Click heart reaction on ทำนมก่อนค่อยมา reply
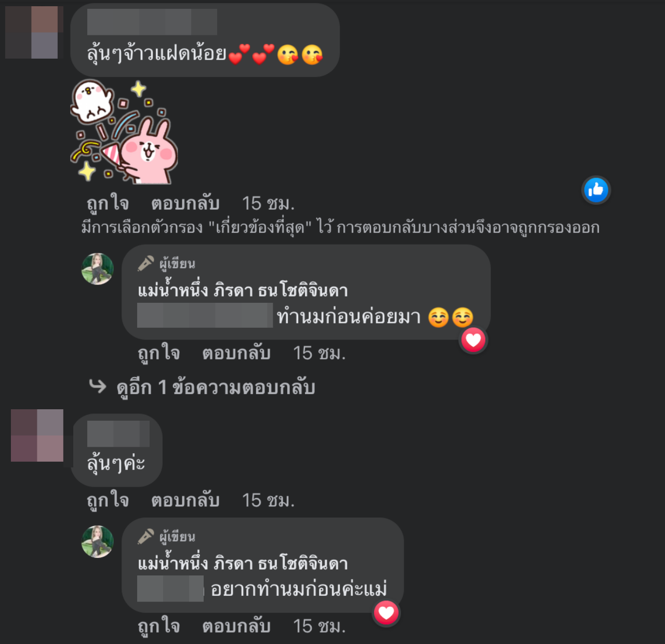Image resolution: width=665 pixels, height=644 pixels. click(473, 340)
